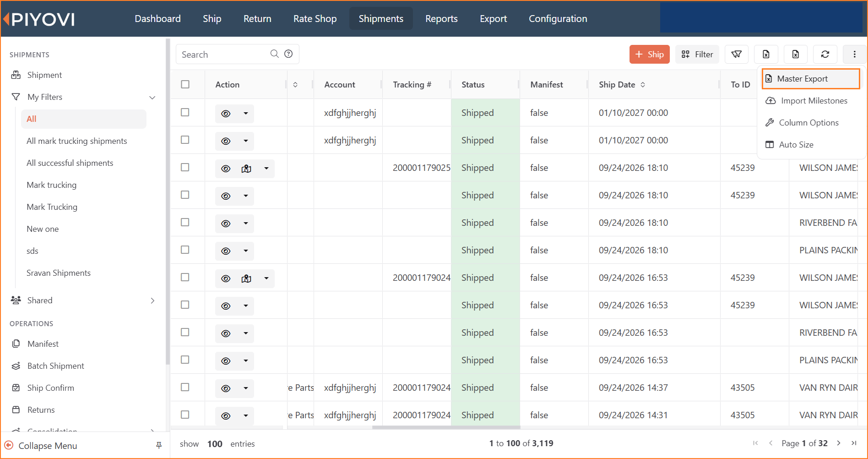Refresh the shipments grid
The height and width of the screenshot is (459, 868).
click(825, 55)
